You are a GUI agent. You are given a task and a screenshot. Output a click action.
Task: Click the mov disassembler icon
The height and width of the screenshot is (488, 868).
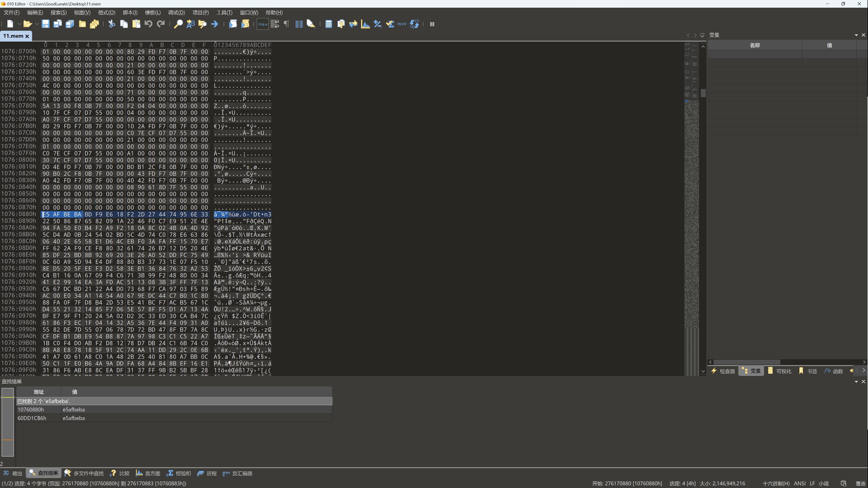point(402,24)
